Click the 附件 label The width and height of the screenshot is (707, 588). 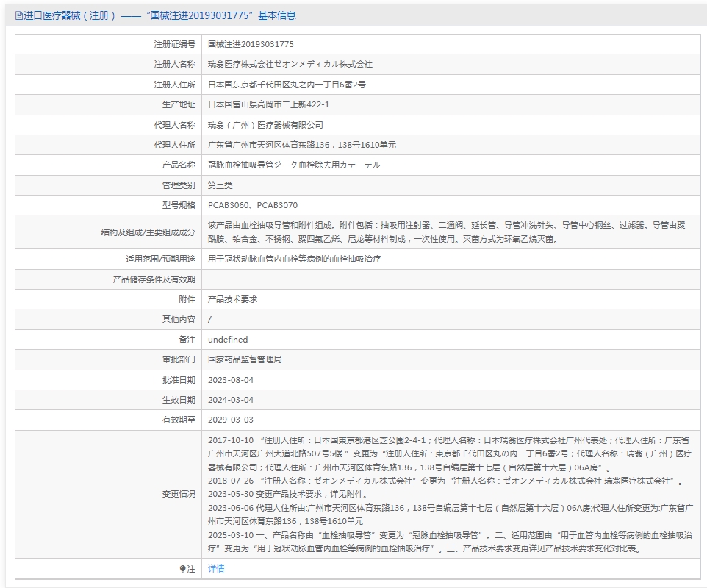(x=187, y=299)
